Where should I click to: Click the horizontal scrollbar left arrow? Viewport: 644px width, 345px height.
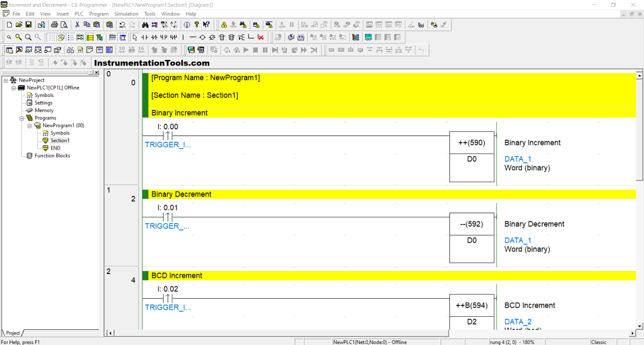110,333
